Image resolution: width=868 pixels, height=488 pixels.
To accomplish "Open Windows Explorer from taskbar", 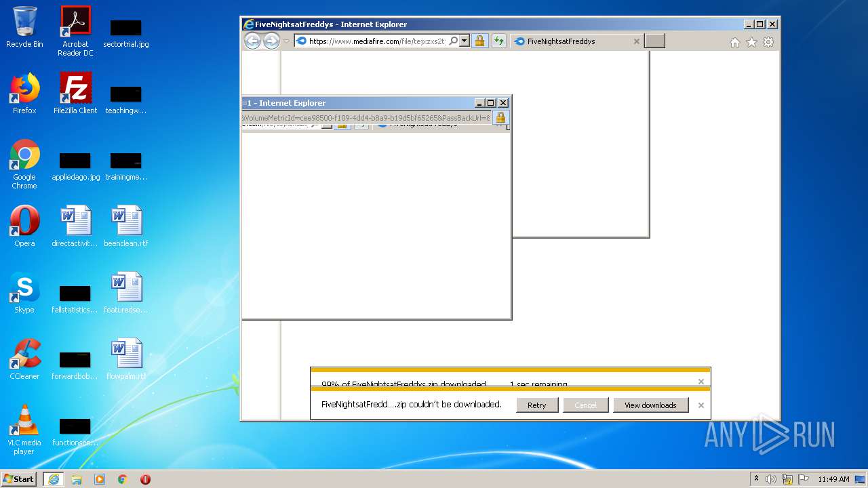I will [77, 479].
